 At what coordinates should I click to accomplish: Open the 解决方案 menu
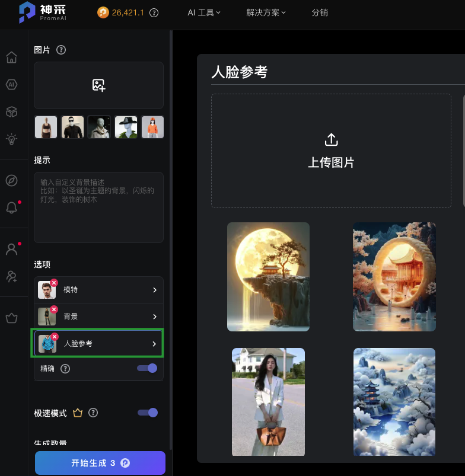point(266,12)
